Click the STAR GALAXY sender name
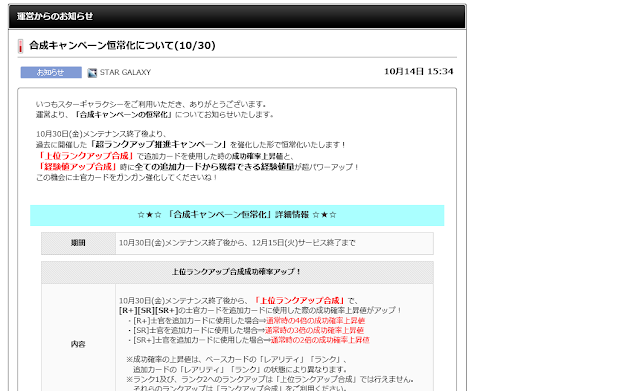Viewport: 640px width, 391px height. click(125, 72)
